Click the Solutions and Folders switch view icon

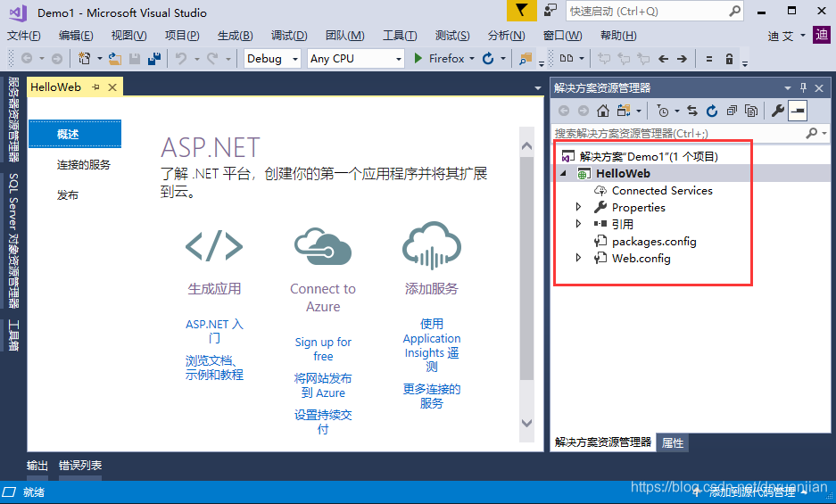point(624,111)
